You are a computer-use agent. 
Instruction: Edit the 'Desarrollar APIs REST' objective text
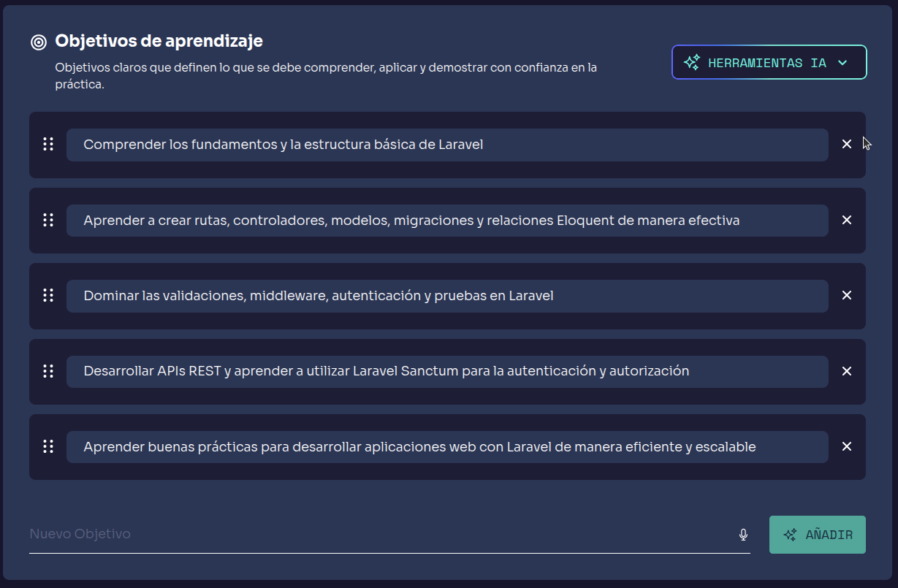(x=447, y=371)
